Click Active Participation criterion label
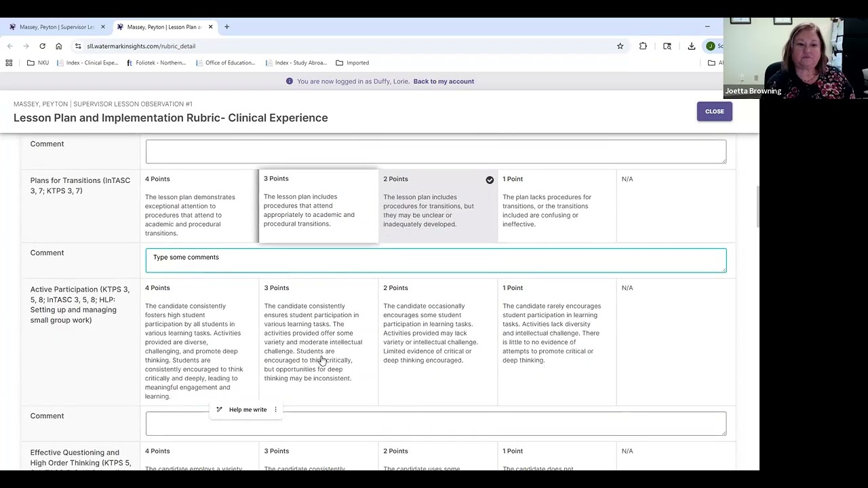 pos(80,304)
